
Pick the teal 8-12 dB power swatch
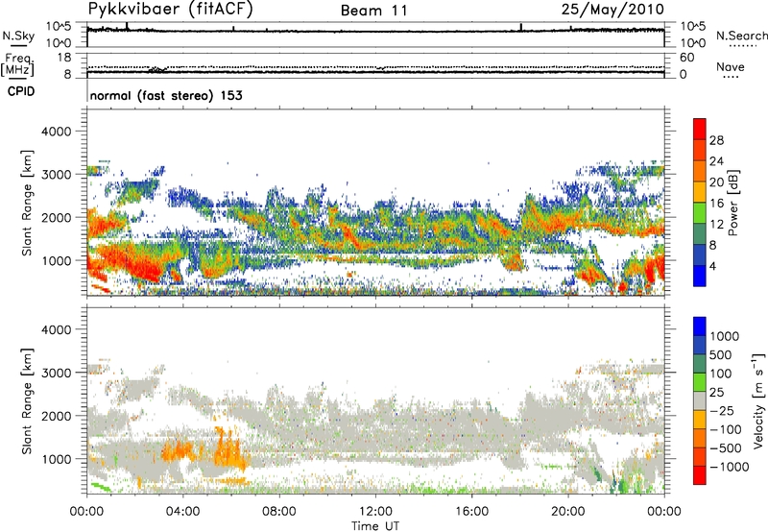pyautogui.click(x=700, y=234)
